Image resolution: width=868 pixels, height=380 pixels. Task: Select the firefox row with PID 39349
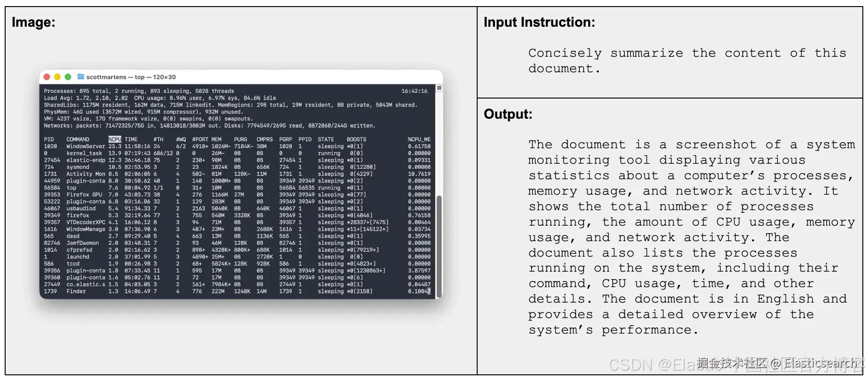click(x=237, y=215)
